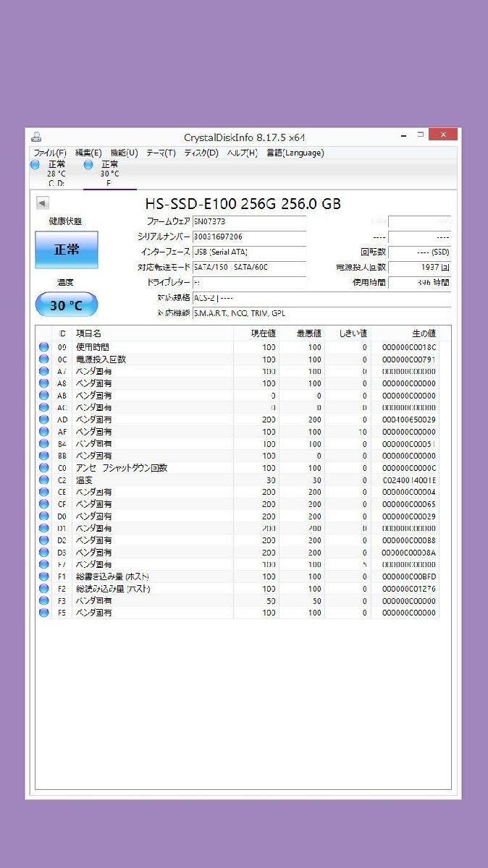Click status icon of row A8
The width and height of the screenshot is (488, 868).
coord(44,383)
